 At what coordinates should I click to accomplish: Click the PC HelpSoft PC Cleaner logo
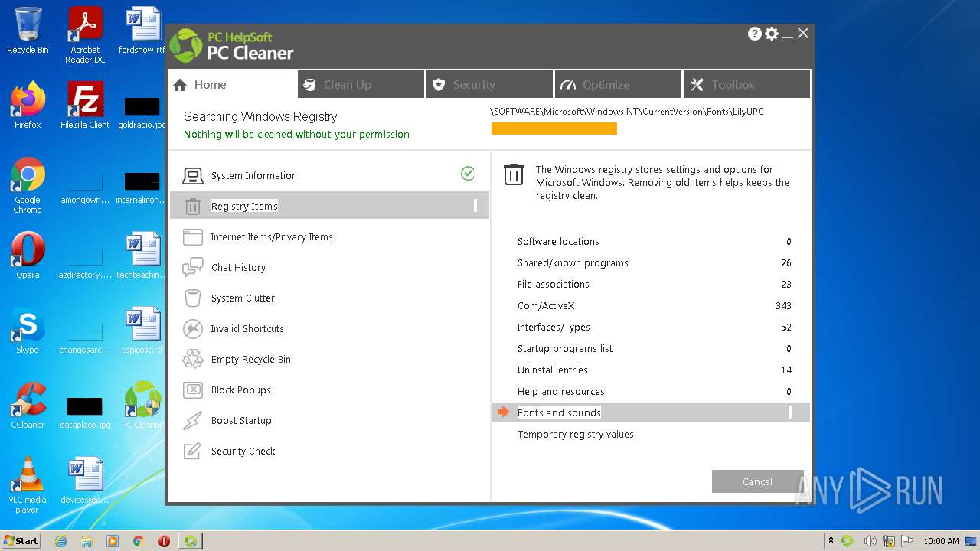(x=231, y=46)
